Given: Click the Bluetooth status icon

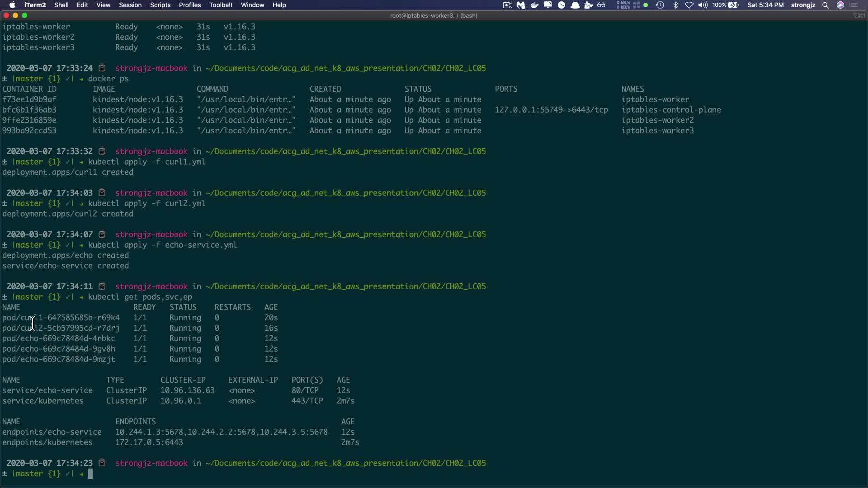Looking at the screenshot, I should [675, 5].
